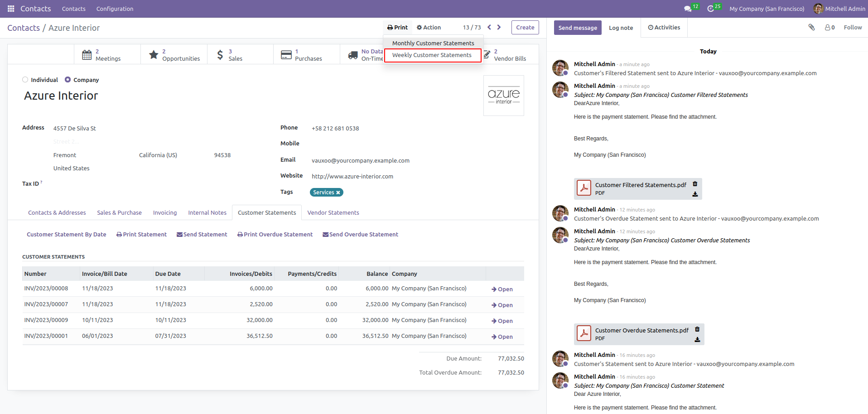868x414 pixels.
Task: Show followers count icon
Action: point(829,27)
